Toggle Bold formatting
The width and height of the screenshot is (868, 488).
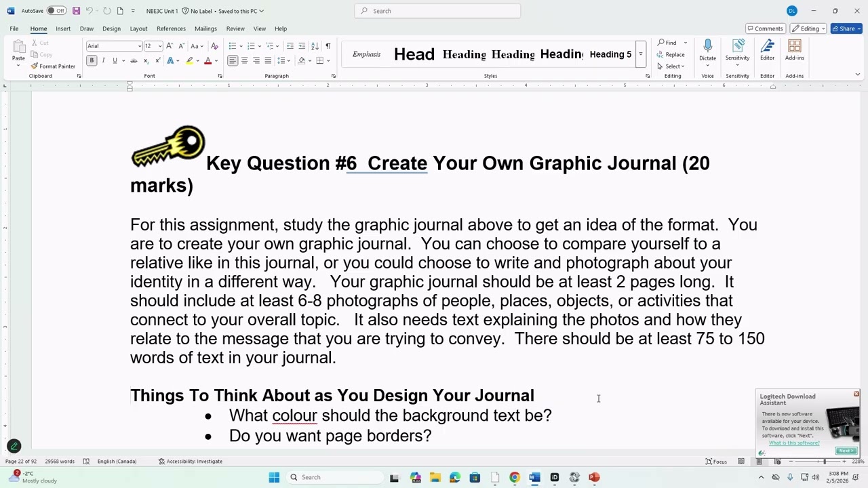[92, 61]
